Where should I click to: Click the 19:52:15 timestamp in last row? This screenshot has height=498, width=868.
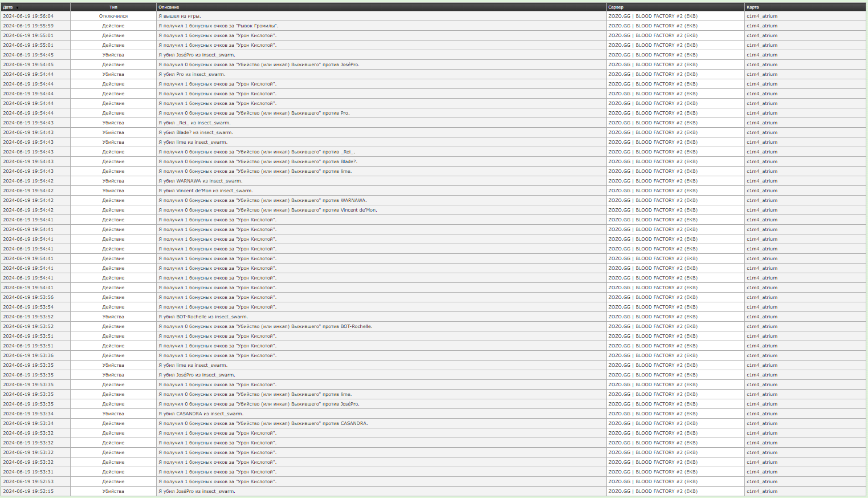pos(28,491)
